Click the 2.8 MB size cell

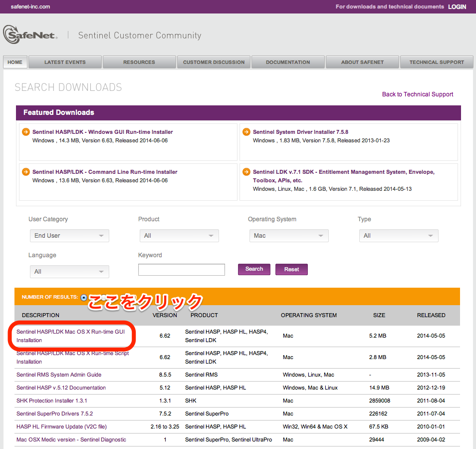tap(378, 357)
